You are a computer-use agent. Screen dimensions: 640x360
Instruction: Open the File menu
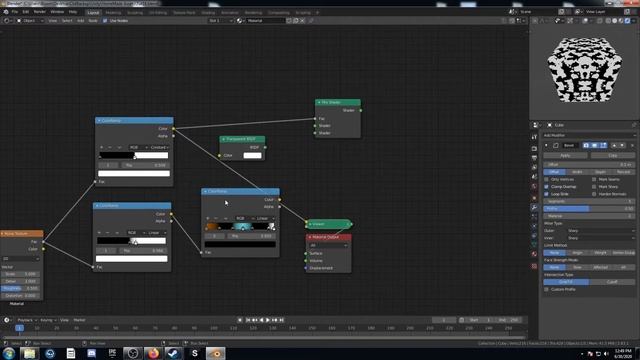[x=15, y=12]
